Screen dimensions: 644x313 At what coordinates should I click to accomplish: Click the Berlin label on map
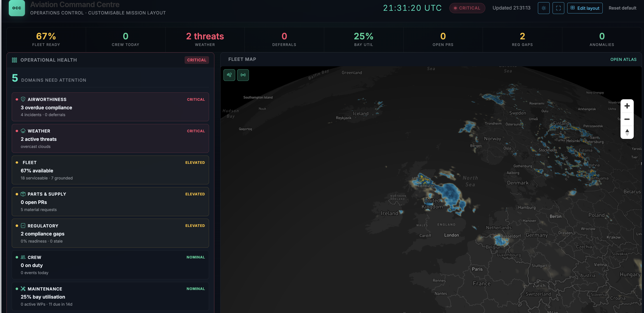555,216
